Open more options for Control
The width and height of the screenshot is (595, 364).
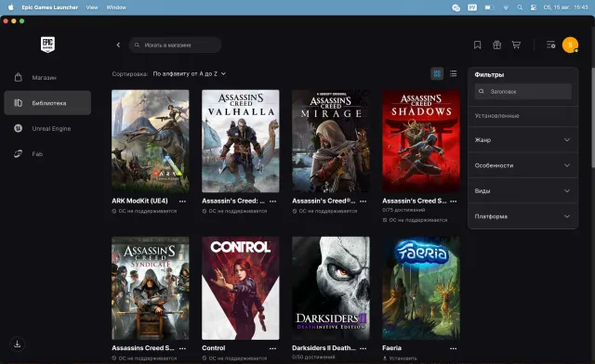click(x=272, y=348)
